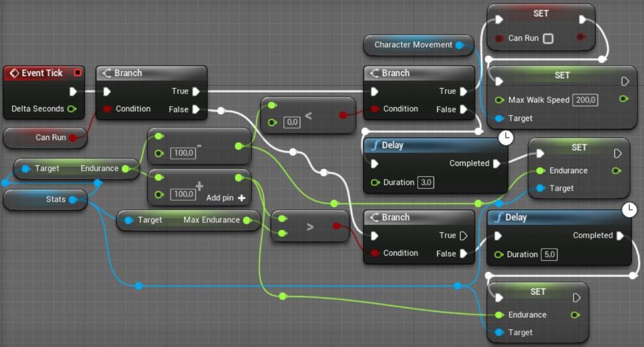The image size is (644, 347).
Task: Click the Can Run variable output pin
Action: (73, 137)
